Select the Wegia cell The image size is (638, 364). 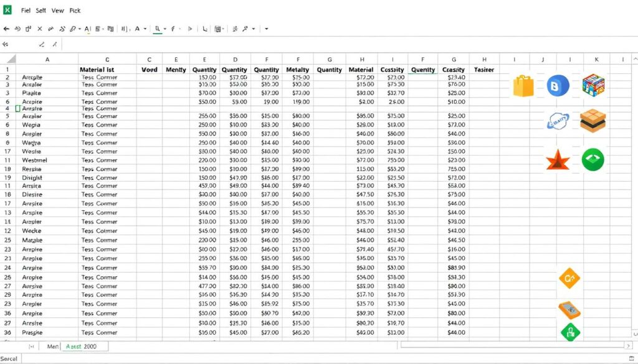(47, 124)
